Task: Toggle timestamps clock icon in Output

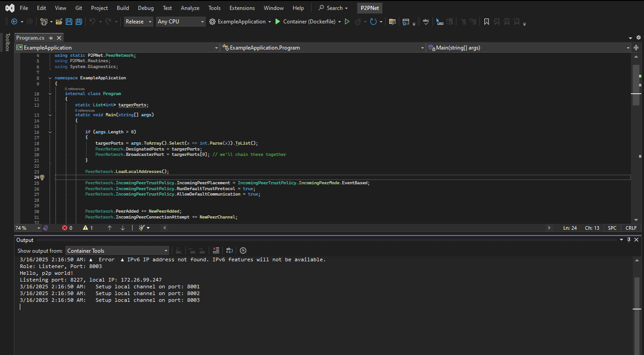Action: (x=243, y=250)
